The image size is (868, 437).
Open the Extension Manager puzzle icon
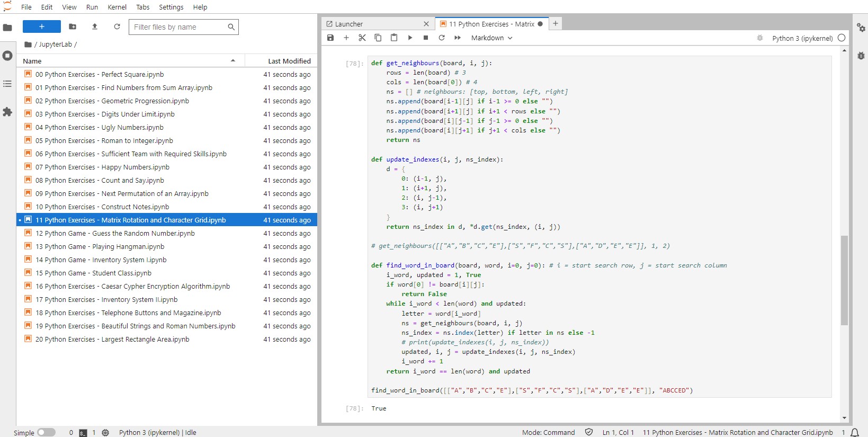[7, 112]
